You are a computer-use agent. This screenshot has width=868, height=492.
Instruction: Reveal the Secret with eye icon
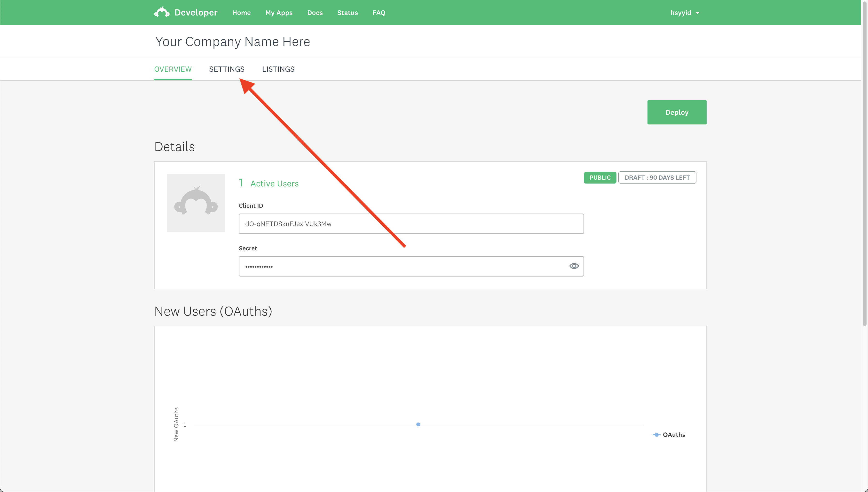click(574, 266)
